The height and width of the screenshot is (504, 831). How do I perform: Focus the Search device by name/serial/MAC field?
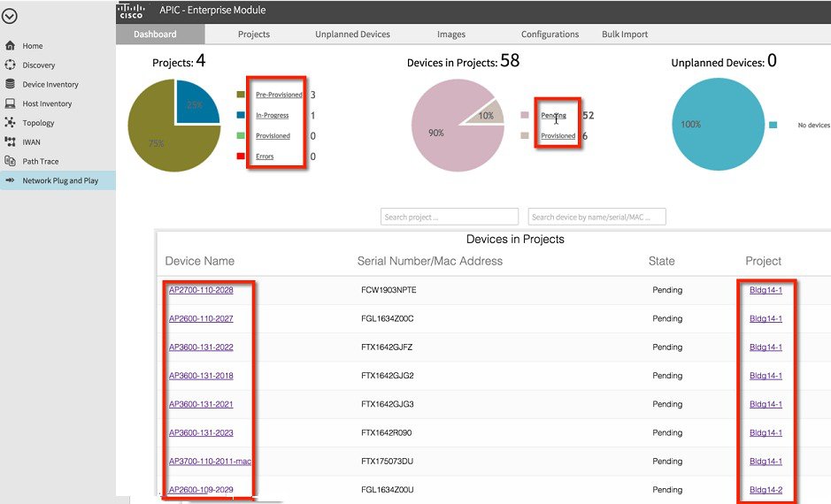596,217
